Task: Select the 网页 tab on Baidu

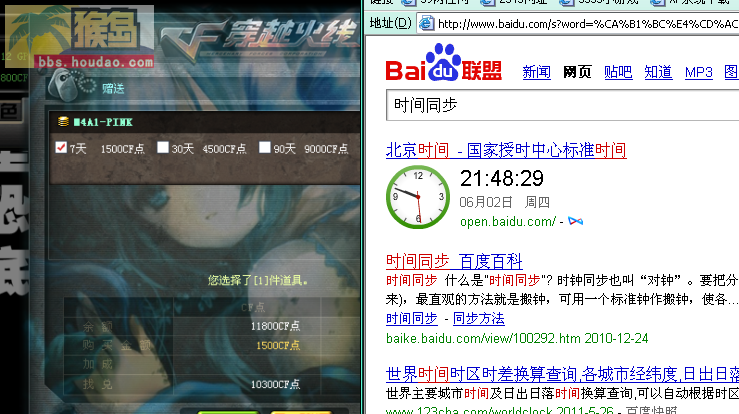Action: 577,72
